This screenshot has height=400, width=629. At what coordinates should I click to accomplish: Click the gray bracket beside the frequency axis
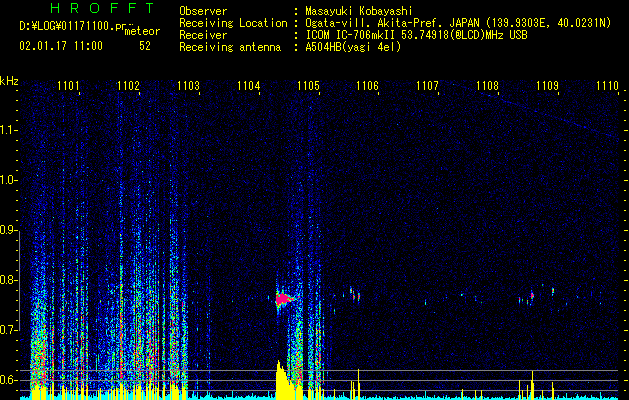pyautogui.click(x=20, y=281)
